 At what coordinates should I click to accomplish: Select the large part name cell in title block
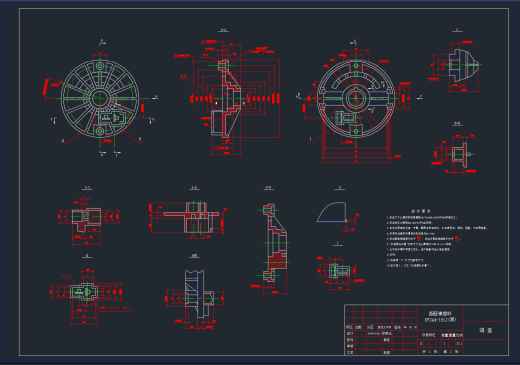point(486,330)
